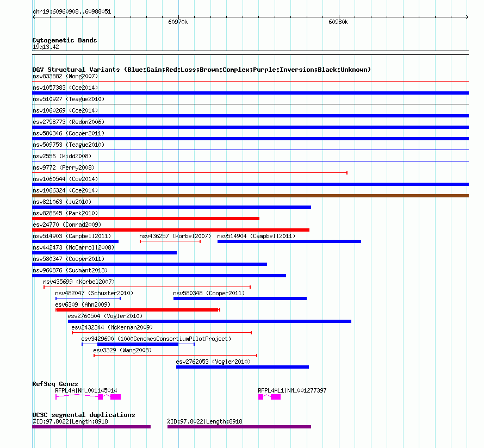Screen dimensions: 484x448
Task: Click the UCSC segmental duplications track title
Action: [84, 415]
